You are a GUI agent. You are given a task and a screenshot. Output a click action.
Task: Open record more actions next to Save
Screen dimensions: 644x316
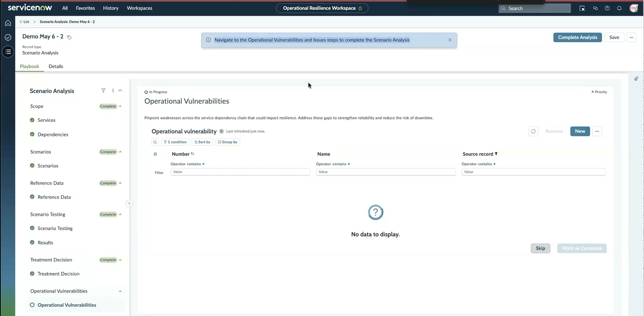click(631, 37)
